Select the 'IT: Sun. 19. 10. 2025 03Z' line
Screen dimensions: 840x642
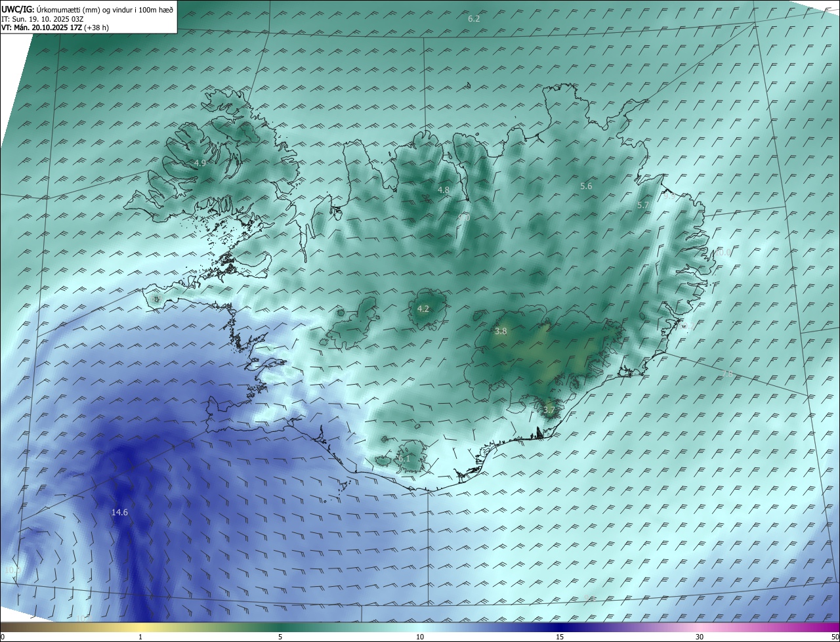[x=42, y=18]
